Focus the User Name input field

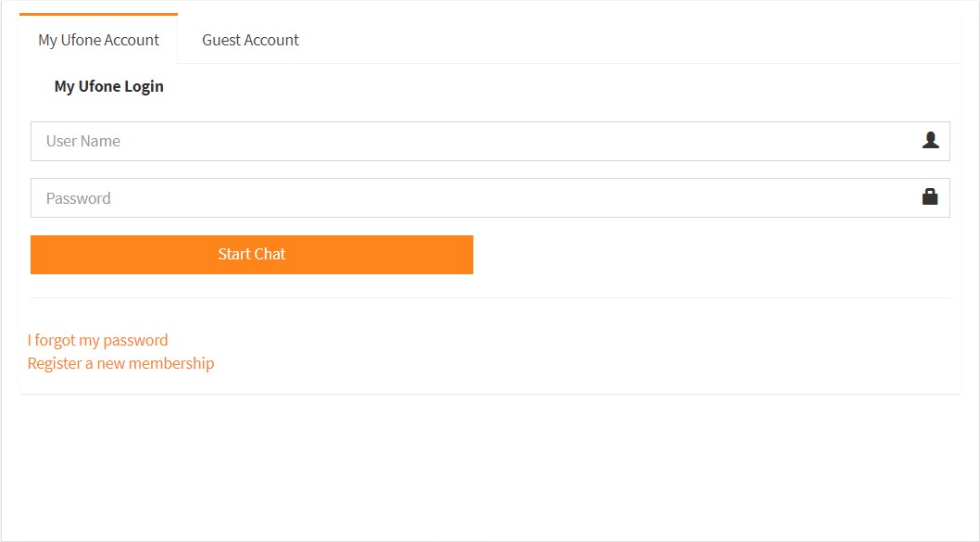[490, 141]
